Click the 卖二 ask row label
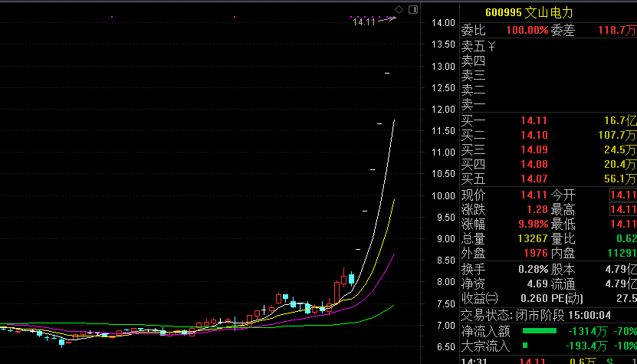Viewport: 637px width, 364px height. point(473,90)
